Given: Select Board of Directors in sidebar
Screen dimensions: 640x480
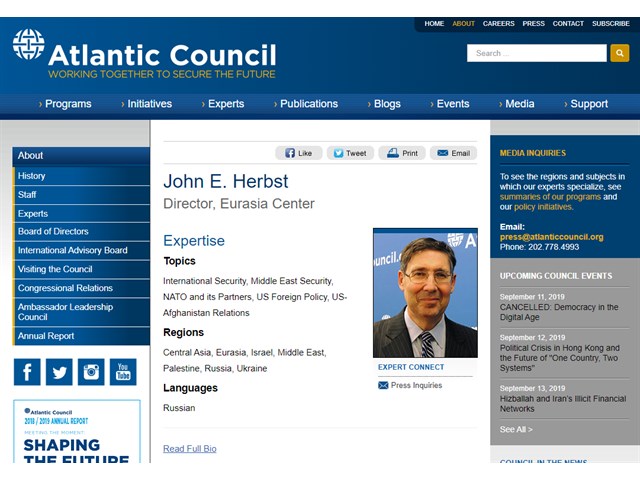Looking at the screenshot, I should tap(53, 232).
